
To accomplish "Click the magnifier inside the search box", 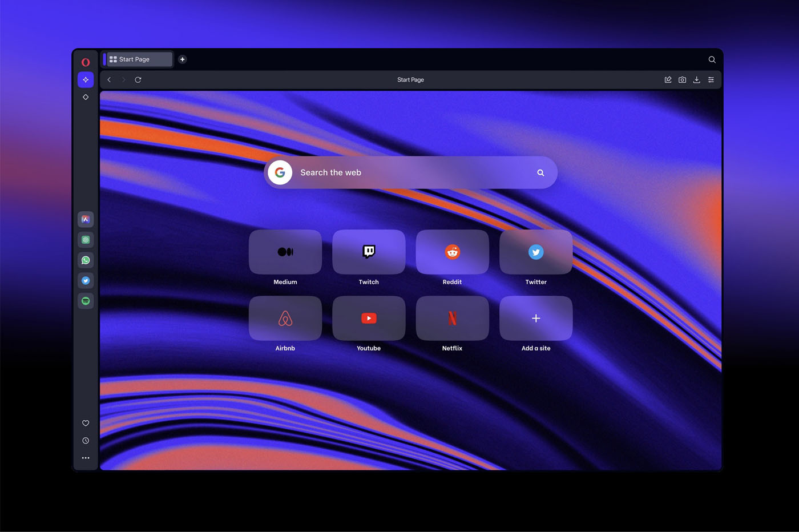I will click(540, 173).
